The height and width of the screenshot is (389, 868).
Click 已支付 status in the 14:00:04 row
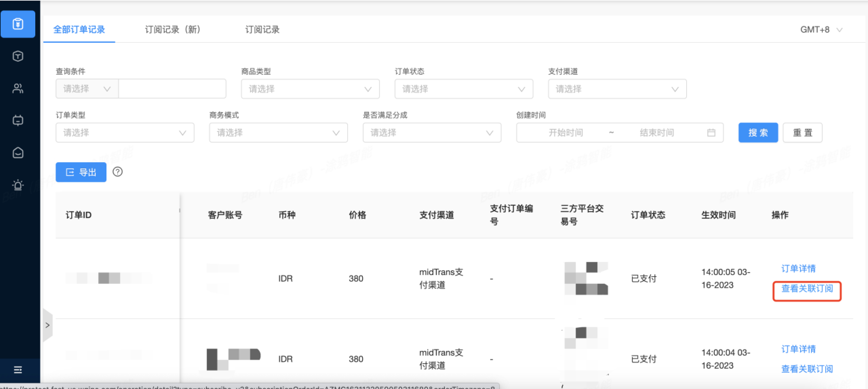coord(644,359)
